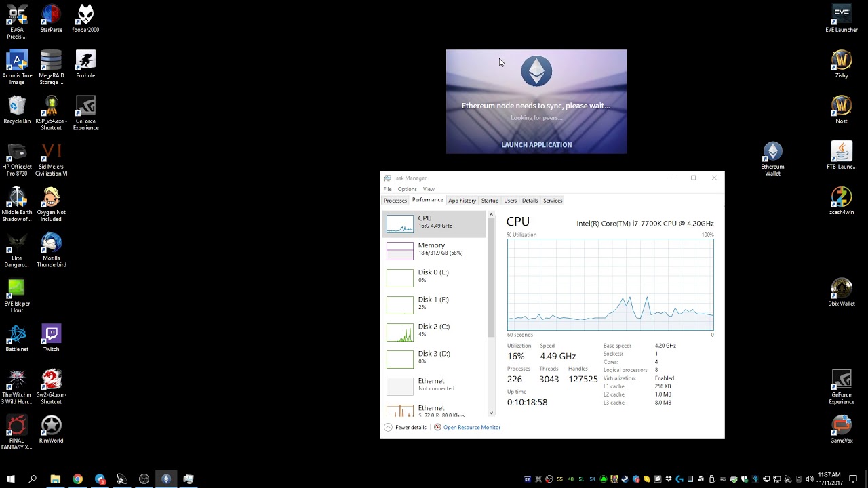868x488 pixels.
Task: Select the KSP_x64.exe shortcut icon
Action: pos(51,113)
